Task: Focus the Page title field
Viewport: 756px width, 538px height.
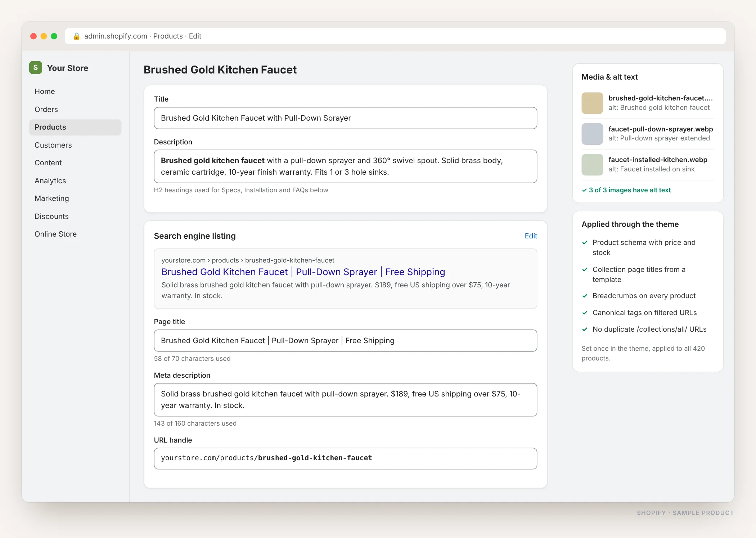Action: click(x=345, y=341)
